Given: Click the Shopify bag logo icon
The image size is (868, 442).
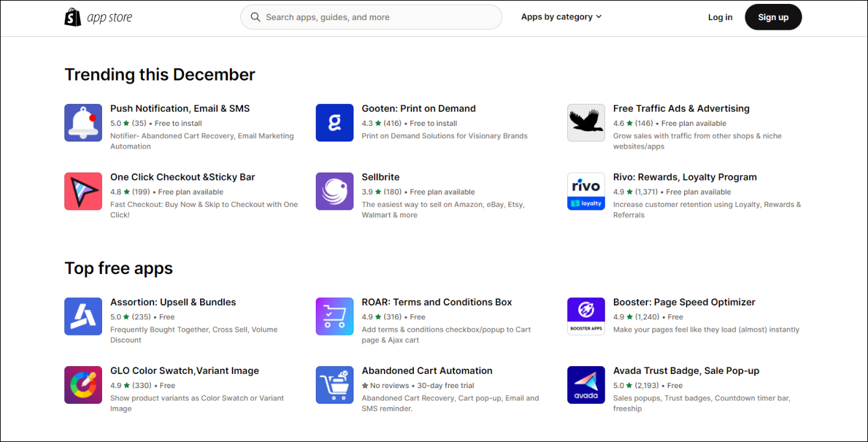Looking at the screenshot, I should click(73, 18).
